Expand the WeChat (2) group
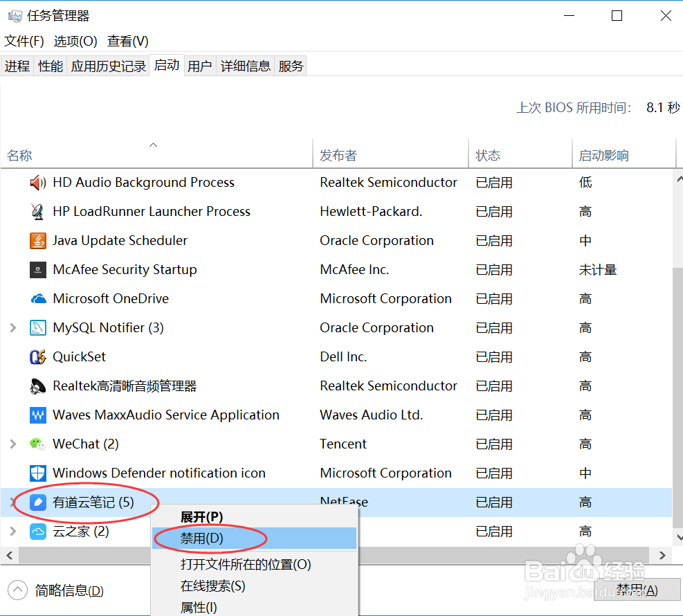This screenshot has width=683, height=616. tap(13, 444)
